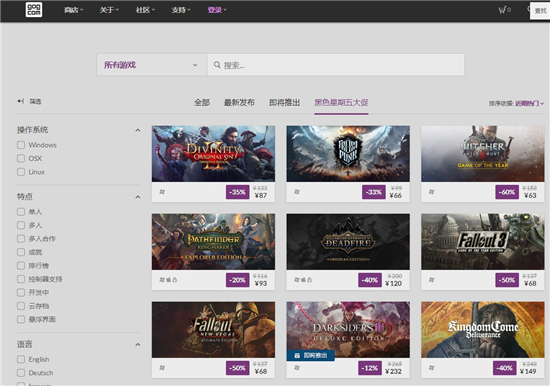550x386 pixels.
Task: Open the Frostpunk game thumbnail
Action: pyautogui.click(x=348, y=154)
